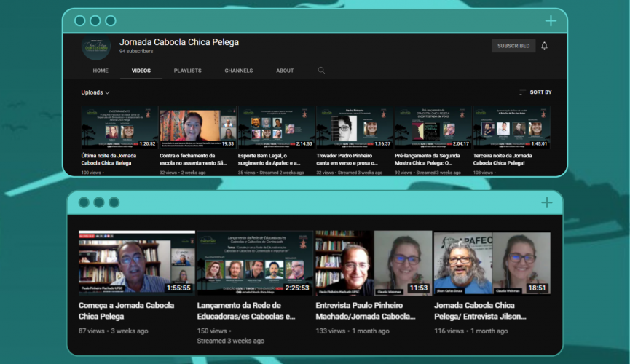630x364 pixels.
Task: Expand the Uploads dropdown
Action: click(x=95, y=92)
